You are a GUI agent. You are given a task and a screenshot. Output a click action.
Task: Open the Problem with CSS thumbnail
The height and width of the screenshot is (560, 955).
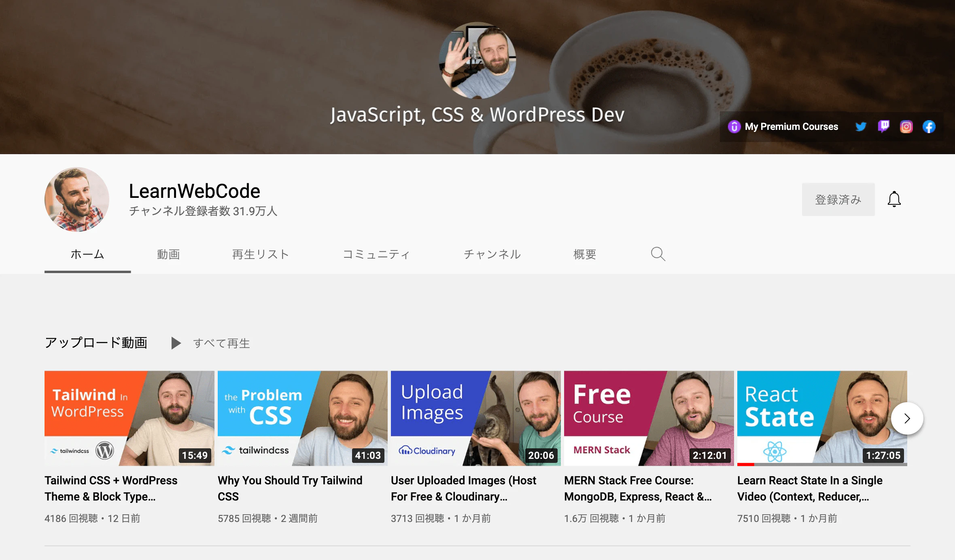click(303, 418)
